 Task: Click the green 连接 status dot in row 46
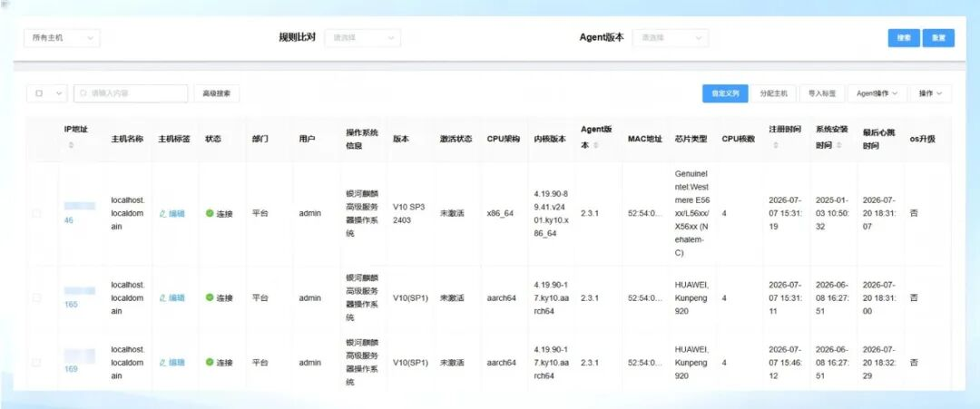tap(210, 213)
